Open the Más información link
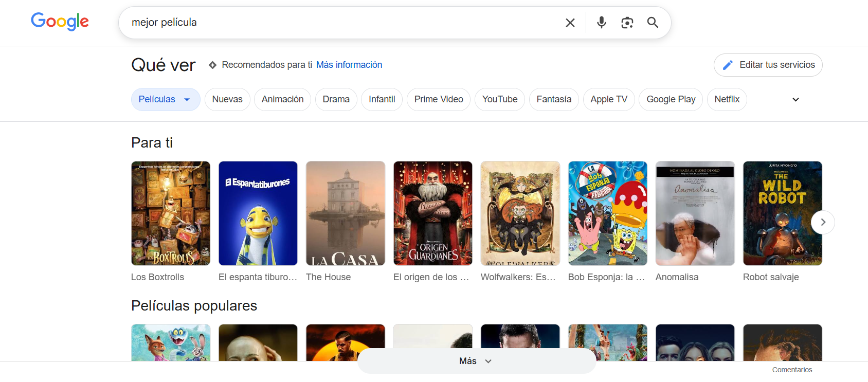 pyautogui.click(x=349, y=65)
